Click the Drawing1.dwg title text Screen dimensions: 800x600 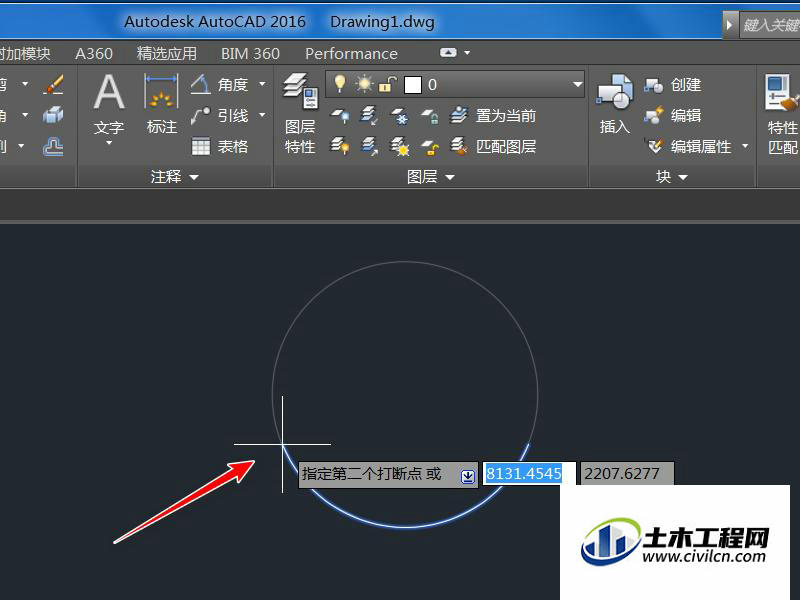click(383, 22)
